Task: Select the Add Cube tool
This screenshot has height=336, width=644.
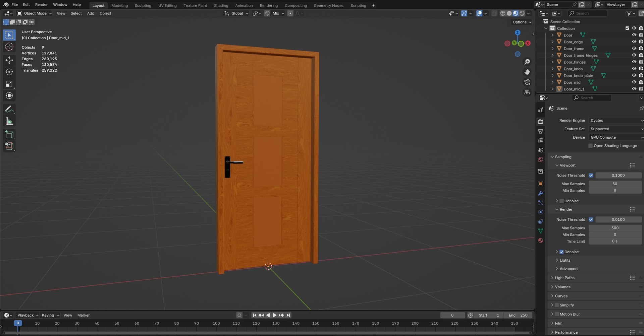Action: tap(9, 135)
